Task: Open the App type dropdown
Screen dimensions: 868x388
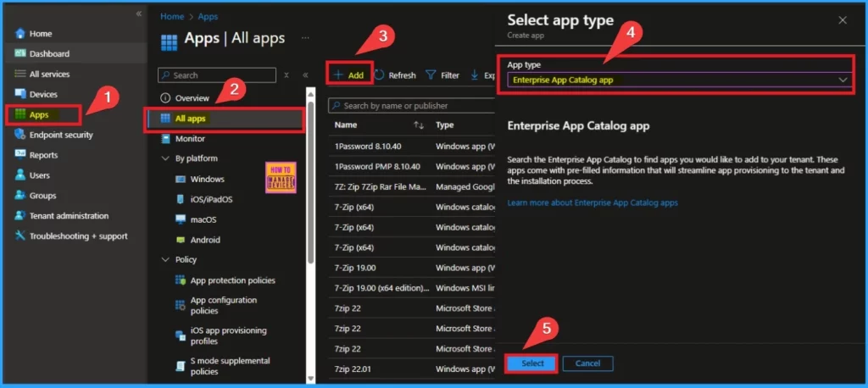Action: pos(679,80)
